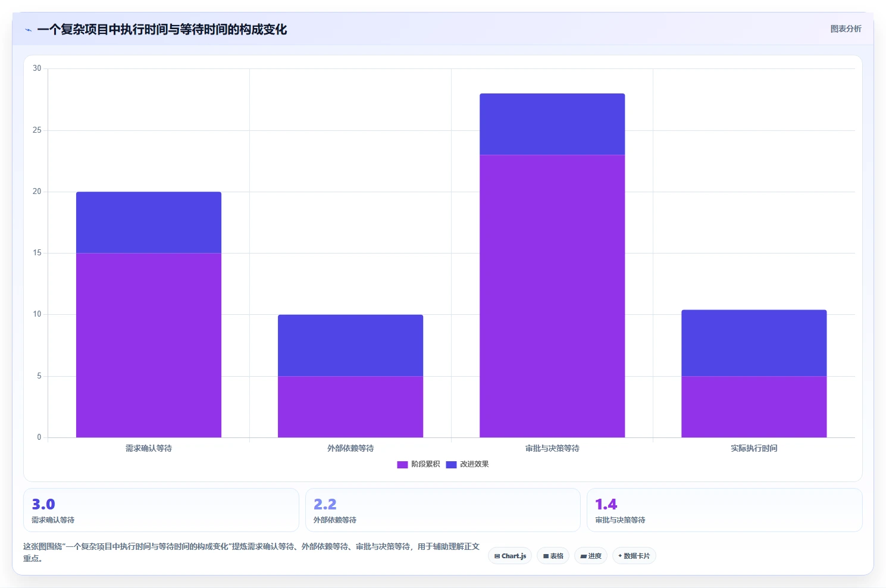Click the y-axis value 10
The height and width of the screenshot is (588, 886).
37,314
